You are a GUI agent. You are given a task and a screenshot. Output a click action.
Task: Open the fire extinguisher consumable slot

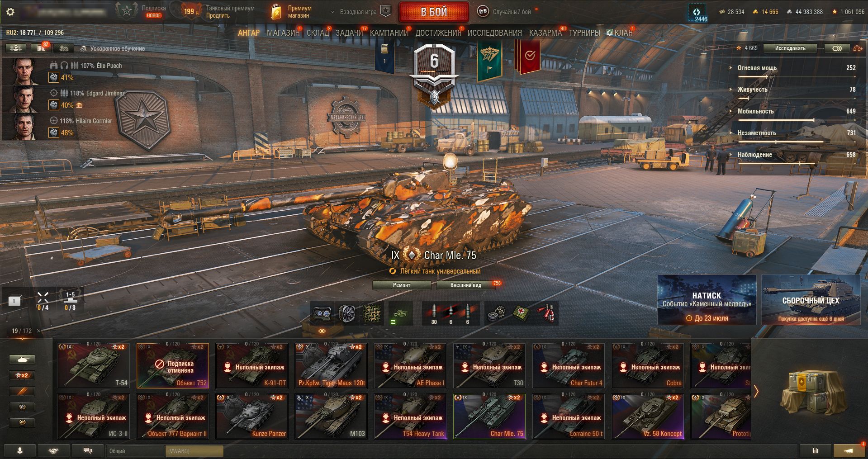point(546,313)
